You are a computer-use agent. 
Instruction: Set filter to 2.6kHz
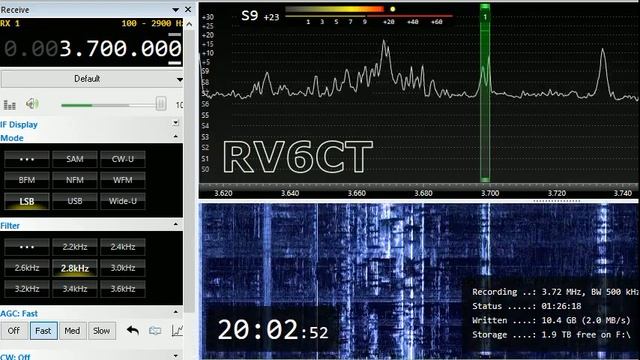pyautogui.click(x=27, y=268)
